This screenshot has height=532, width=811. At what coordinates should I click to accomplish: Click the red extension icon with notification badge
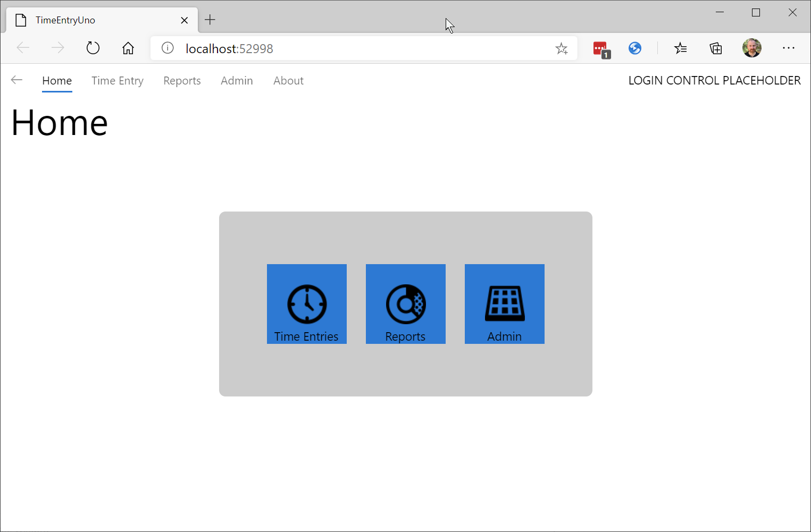click(600, 48)
